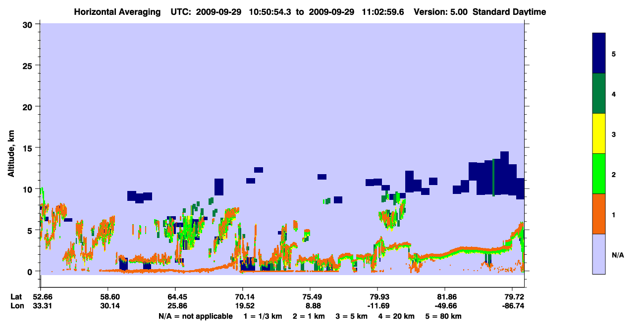Click the 'Standard Daytime' label
Viewport: 644px width, 330px height.
tap(509, 12)
